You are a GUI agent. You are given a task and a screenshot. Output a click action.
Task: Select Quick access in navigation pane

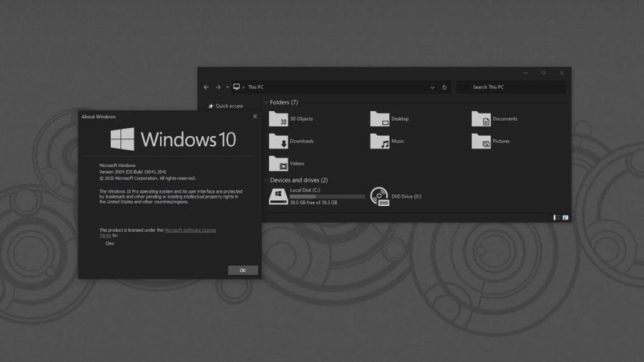pyautogui.click(x=229, y=106)
